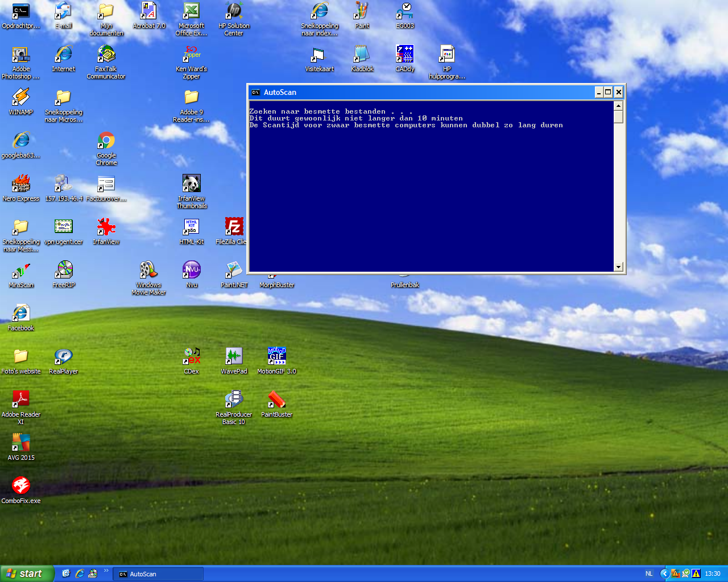
Task: Select the Adobe 9 Reader installer folder
Action: [x=192, y=106]
